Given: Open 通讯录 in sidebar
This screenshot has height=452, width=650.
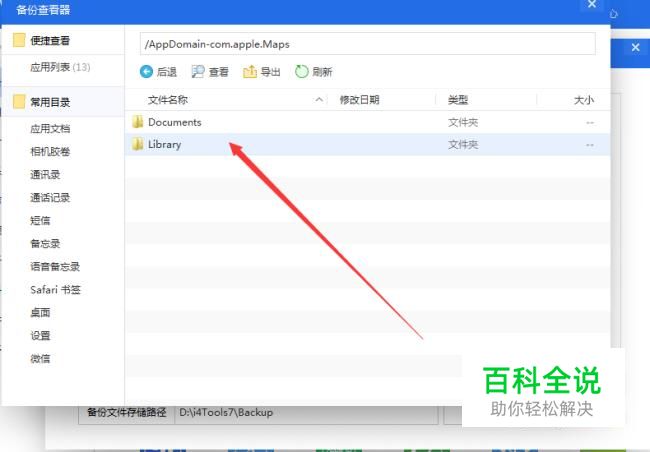Looking at the screenshot, I should coord(45,175).
